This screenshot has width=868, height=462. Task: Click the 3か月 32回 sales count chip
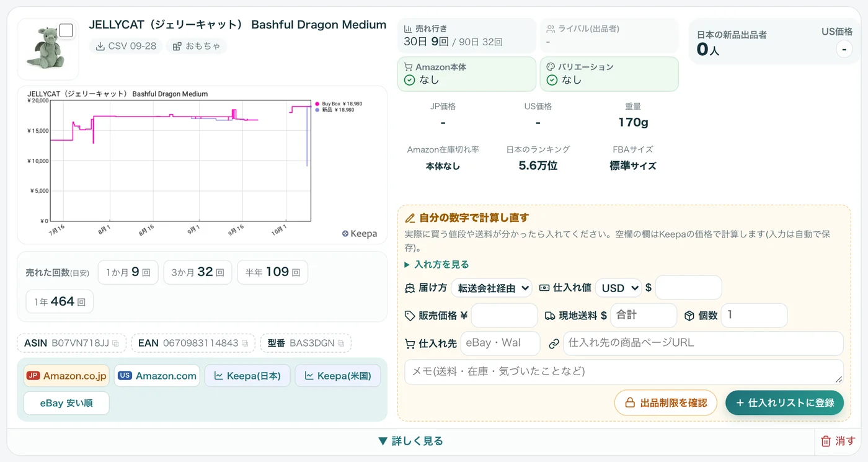198,272
